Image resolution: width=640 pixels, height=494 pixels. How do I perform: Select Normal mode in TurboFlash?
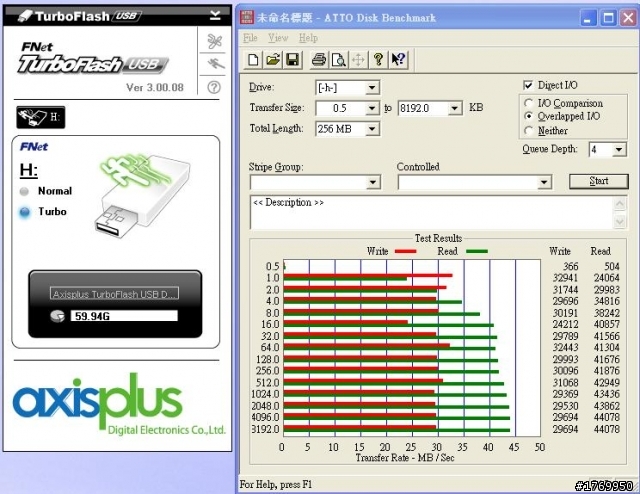(x=24, y=191)
